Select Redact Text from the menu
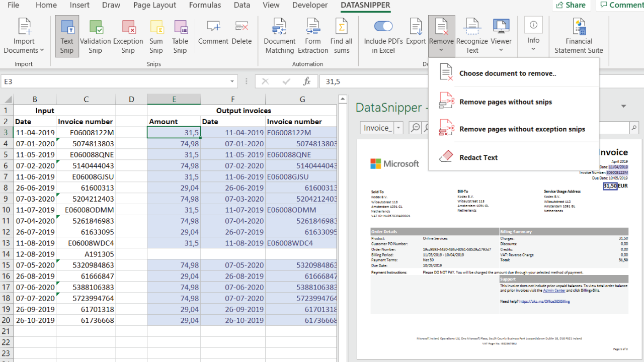Screen dimensions: 644x362 click(x=478, y=157)
